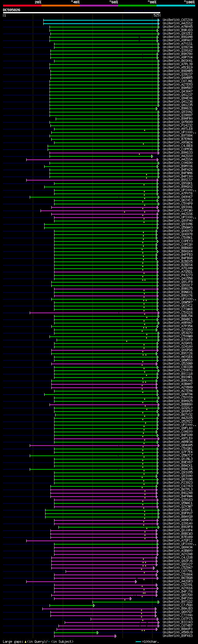
Task: Click the UniRef100_A7Y1S1 label
Action: click(x=178, y=44)
